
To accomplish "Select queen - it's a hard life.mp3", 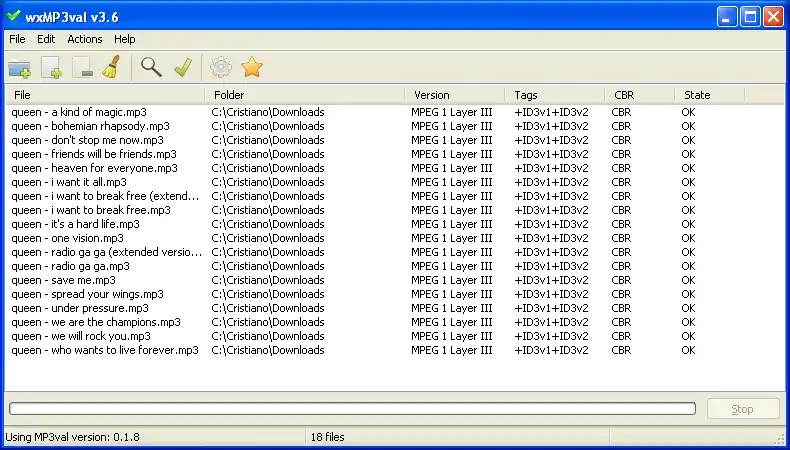I will tap(76, 224).
